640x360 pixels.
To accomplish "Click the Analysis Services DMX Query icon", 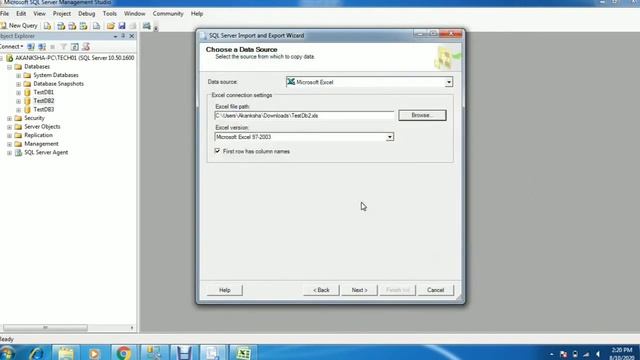I will [x=72, y=26].
